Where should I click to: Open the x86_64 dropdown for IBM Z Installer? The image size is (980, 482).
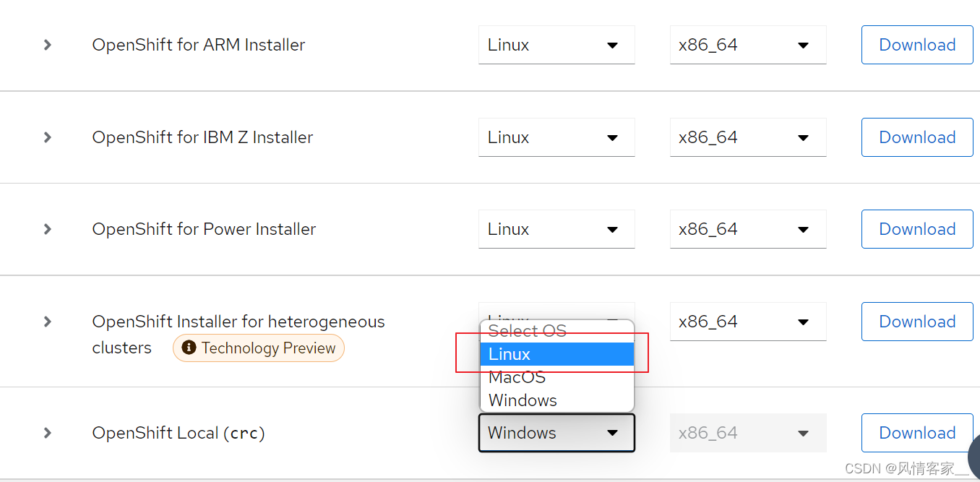[748, 137]
